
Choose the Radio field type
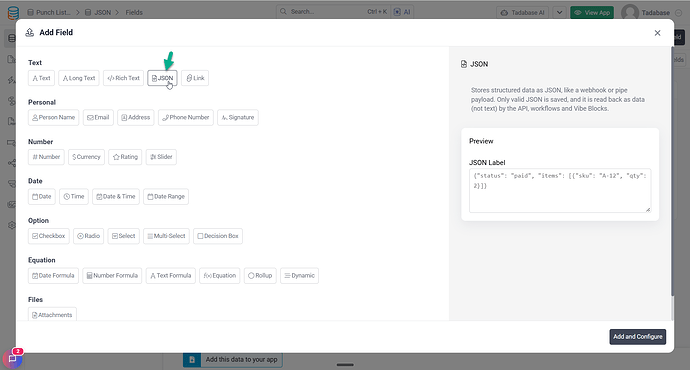pos(88,236)
